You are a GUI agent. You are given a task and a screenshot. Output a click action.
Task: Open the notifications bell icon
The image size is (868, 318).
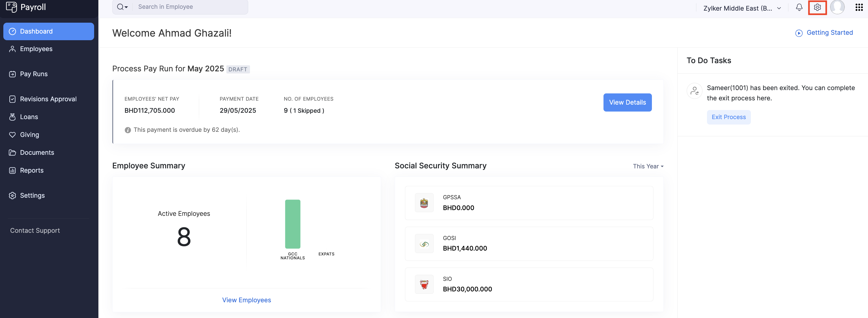[799, 7]
